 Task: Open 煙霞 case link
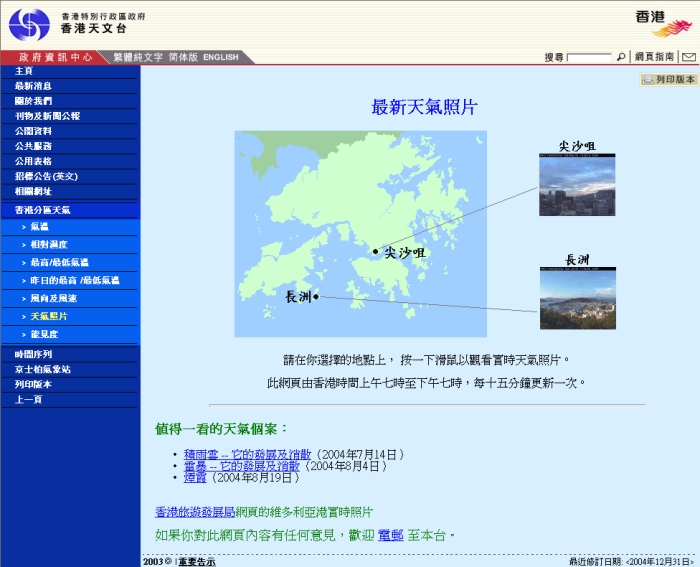point(195,478)
